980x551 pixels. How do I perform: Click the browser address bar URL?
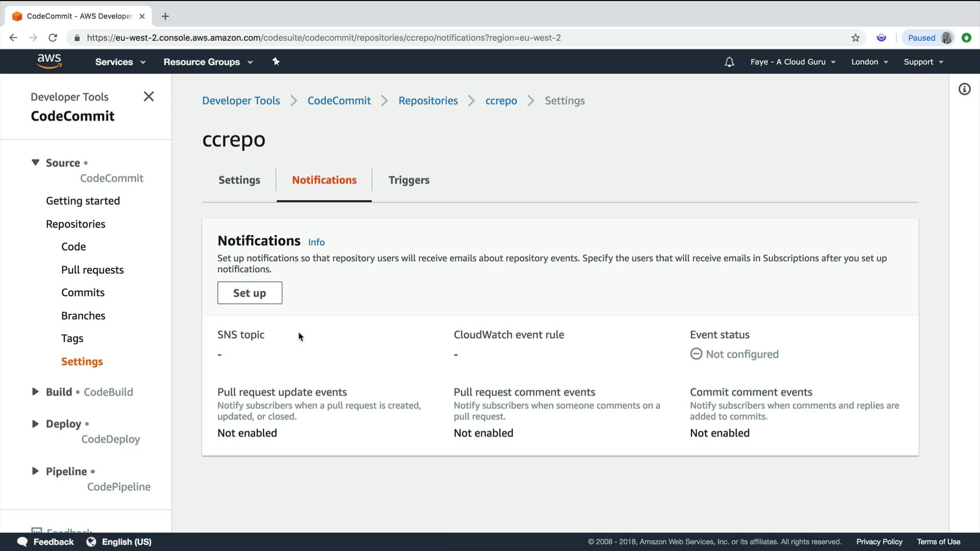[x=324, y=38]
